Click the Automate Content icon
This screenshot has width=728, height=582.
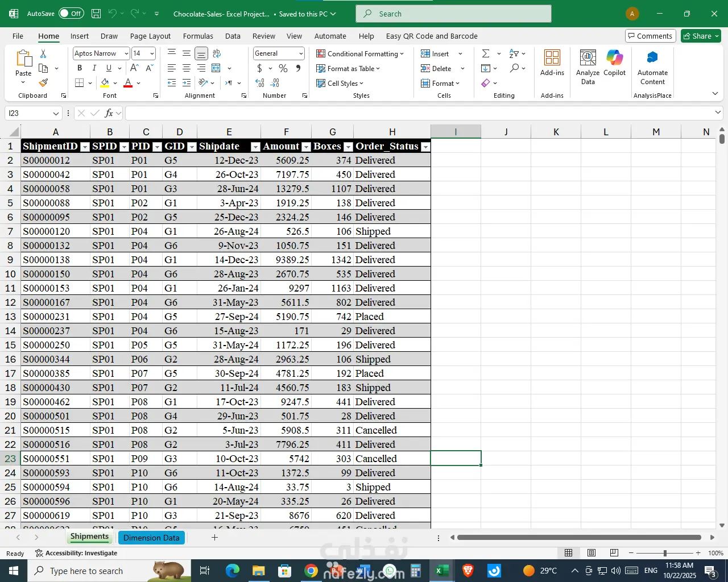coord(652,67)
